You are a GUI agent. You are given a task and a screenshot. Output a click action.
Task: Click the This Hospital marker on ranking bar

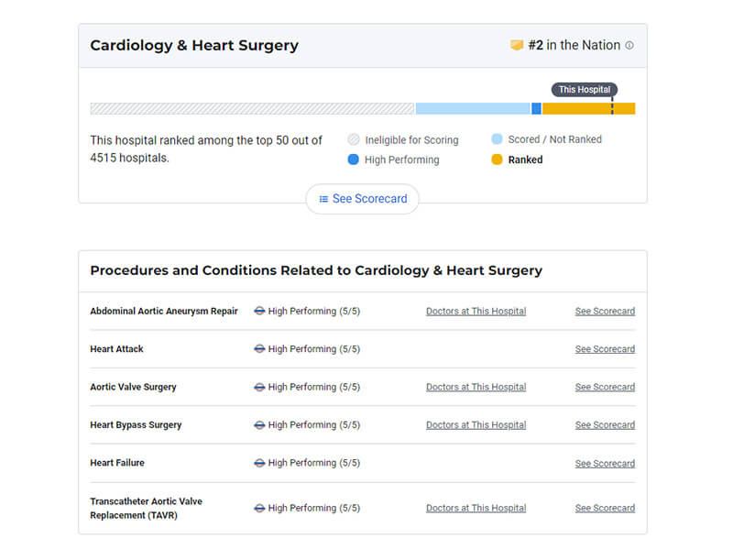[x=585, y=90]
